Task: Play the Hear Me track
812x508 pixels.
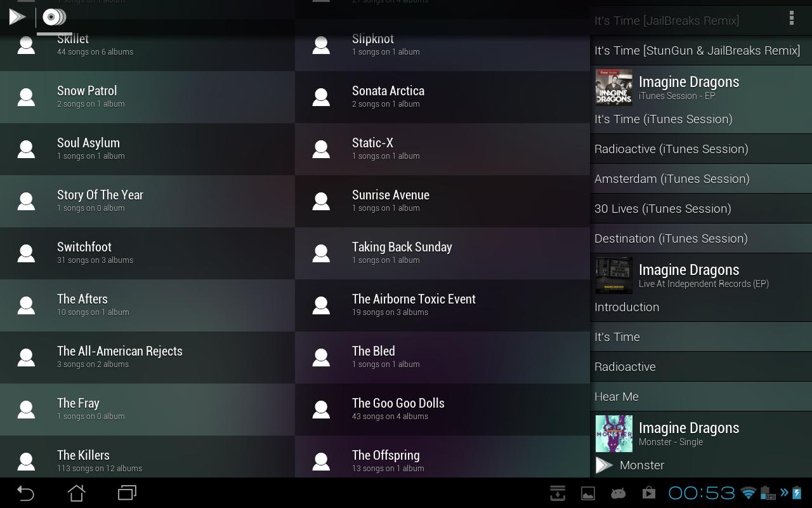Action: click(x=701, y=396)
